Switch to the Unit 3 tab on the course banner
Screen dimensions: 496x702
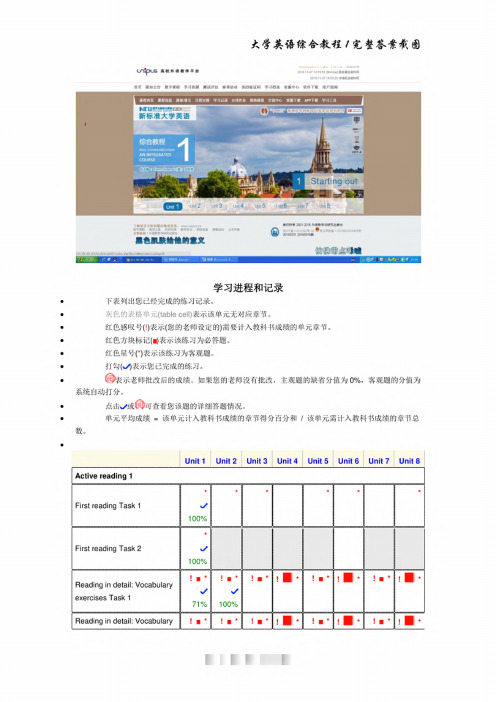[217, 206]
